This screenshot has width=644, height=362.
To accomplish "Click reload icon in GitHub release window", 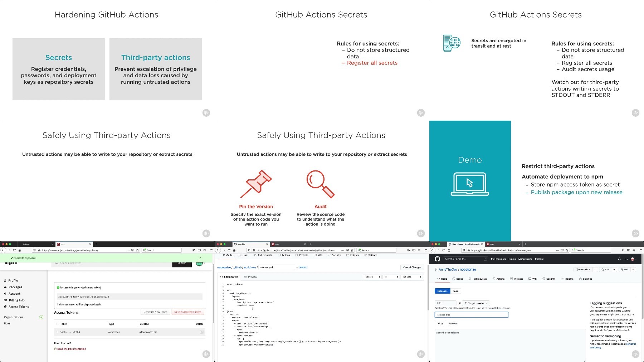I will 444,250.
